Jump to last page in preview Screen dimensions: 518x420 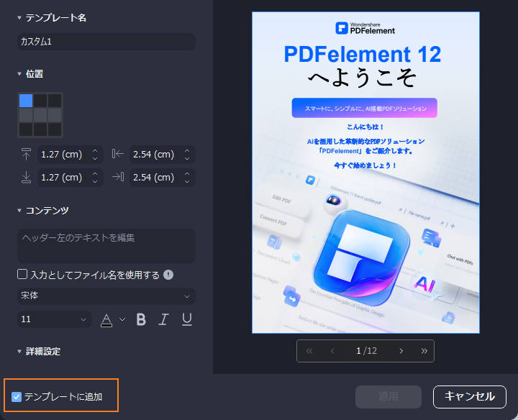pyautogui.click(x=424, y=351)
